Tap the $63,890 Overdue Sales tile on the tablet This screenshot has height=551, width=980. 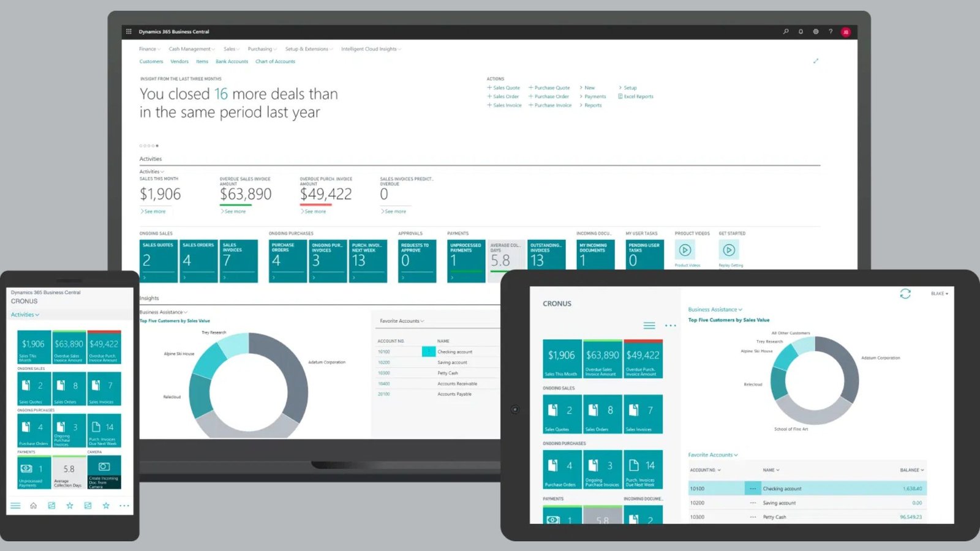603,359
